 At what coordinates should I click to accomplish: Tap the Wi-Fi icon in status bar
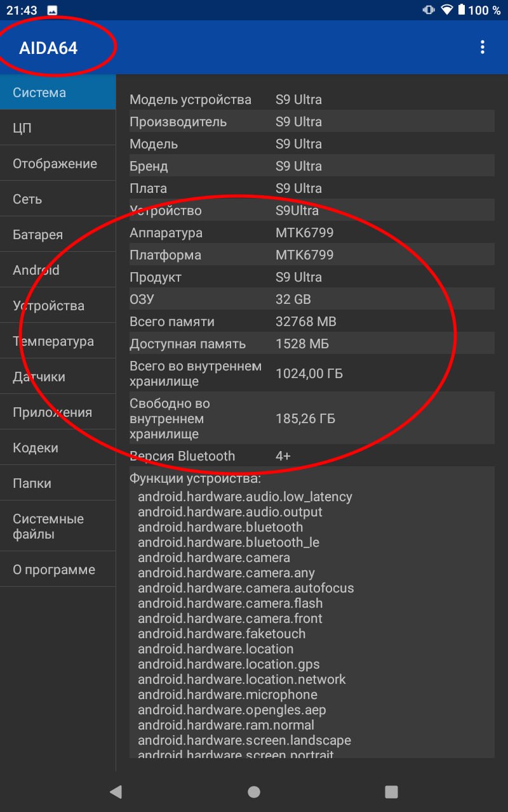(x=447, y=10)
